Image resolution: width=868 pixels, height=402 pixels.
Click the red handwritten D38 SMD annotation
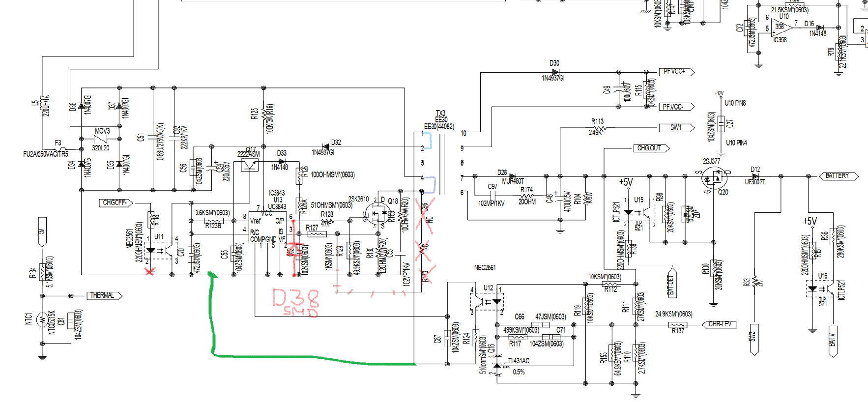click(295, 302)
